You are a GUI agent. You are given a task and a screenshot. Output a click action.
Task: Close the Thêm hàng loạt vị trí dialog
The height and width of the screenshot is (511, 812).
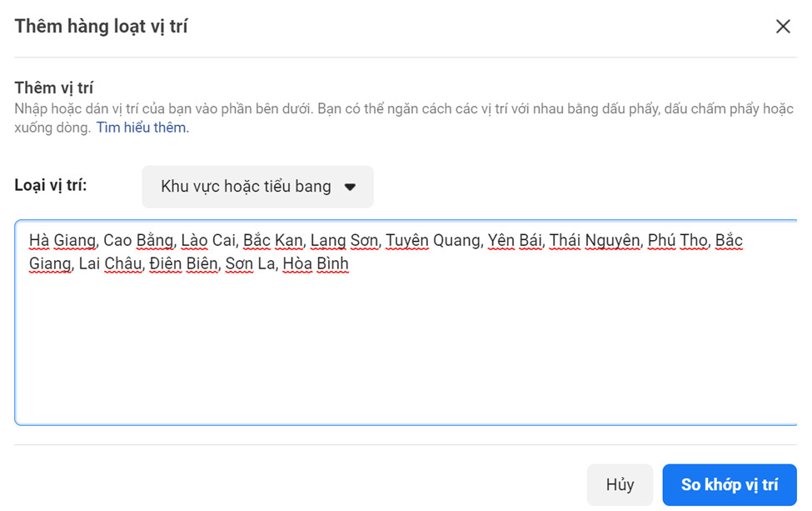[x=783, y=27]
